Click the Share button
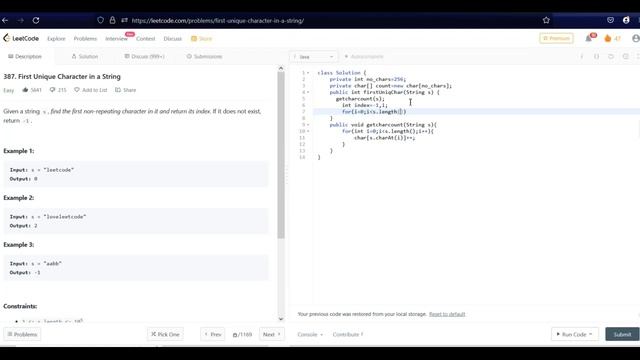This screenshot has width=640, height=360. (x=125, y=90)
